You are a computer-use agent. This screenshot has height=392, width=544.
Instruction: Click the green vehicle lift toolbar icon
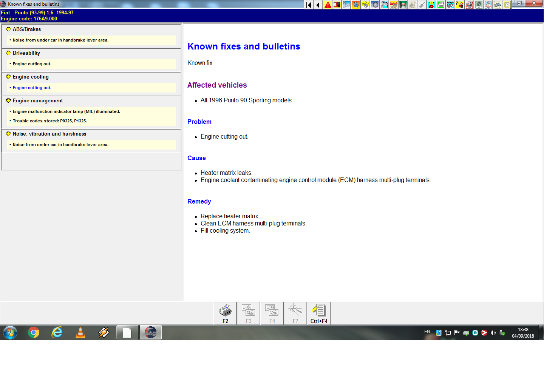click(403, 5)
